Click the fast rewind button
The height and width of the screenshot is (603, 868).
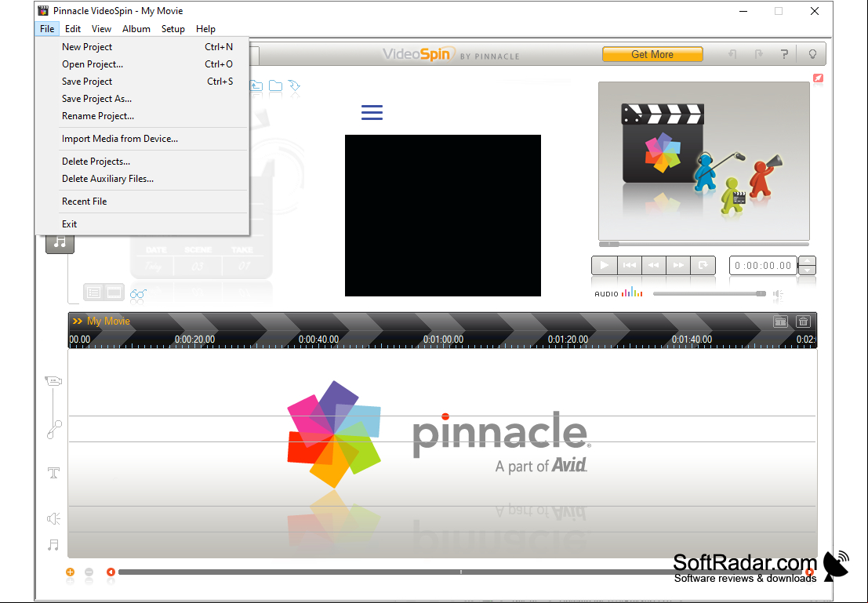tap(654, 265)
